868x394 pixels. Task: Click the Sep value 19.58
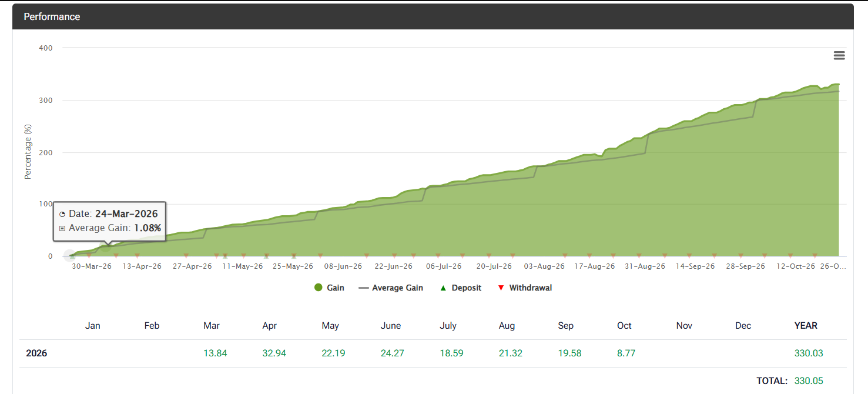569,353
